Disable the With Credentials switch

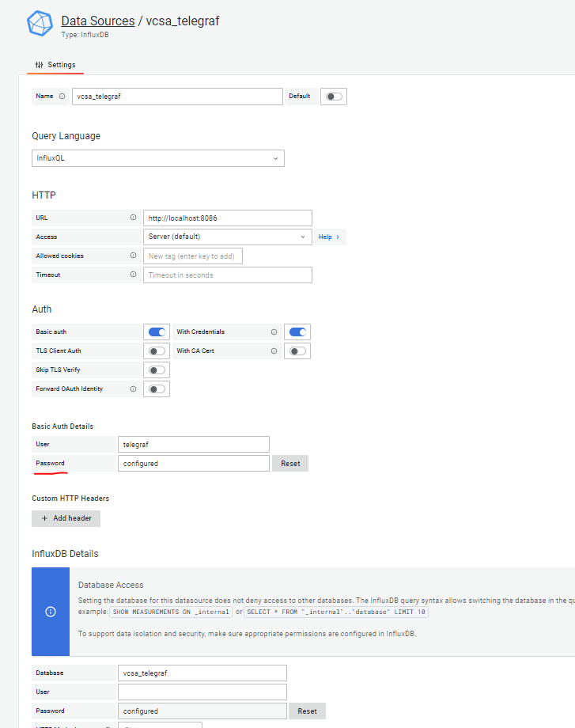pos(297,332)
